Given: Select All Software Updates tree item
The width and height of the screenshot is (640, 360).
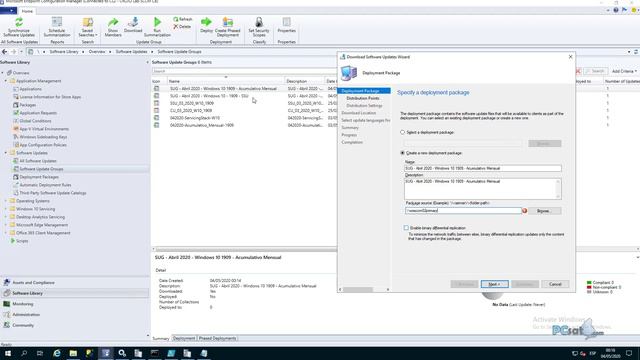Looking at the screenshot, I should point(38,161).
